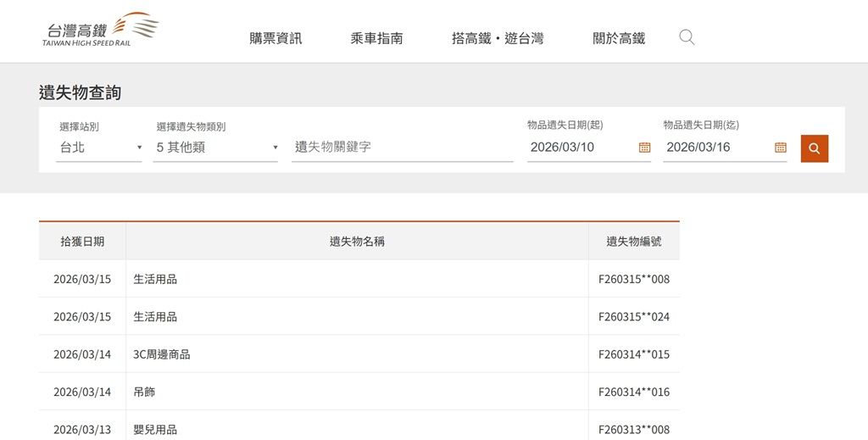
Task: Select date 2026/03/14 in the 3C周邊商品 row
Action: click(82, 354)
